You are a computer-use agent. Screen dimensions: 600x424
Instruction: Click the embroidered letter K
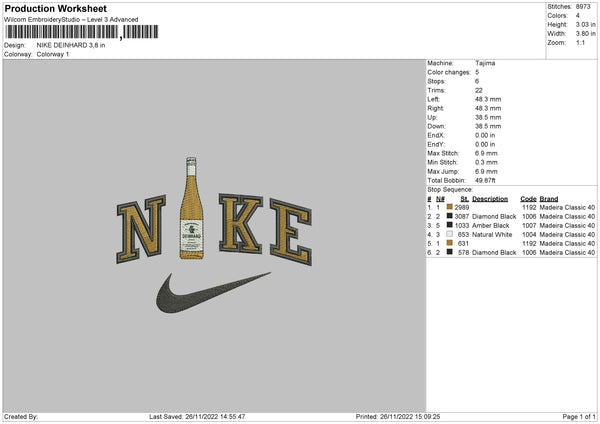coord(241,224)
